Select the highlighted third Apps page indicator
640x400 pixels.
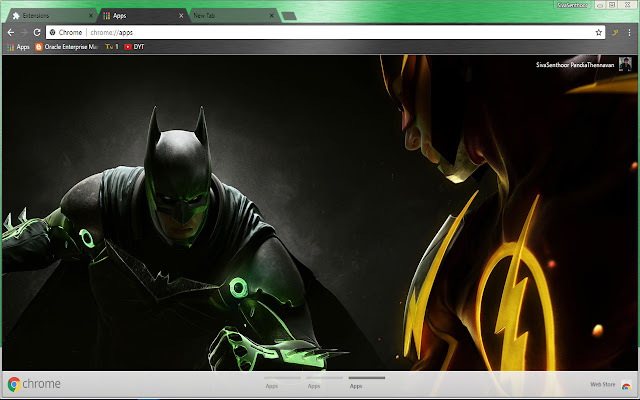click(x=367, y=382)
